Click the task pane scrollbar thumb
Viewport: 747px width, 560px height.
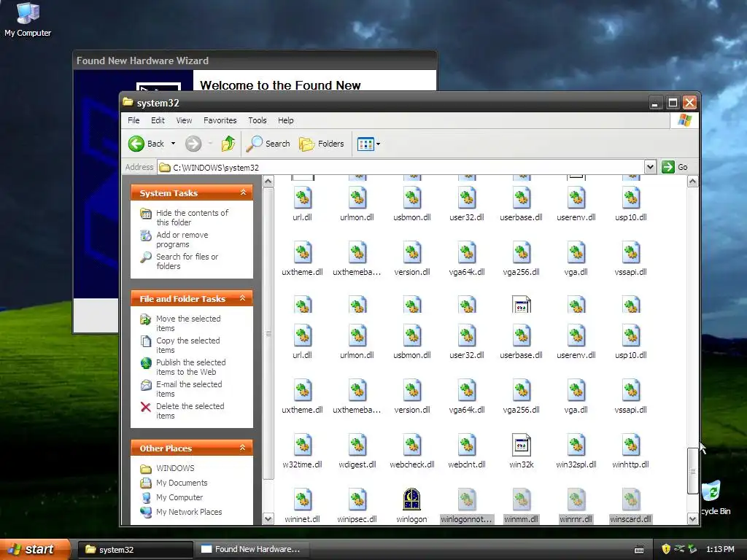pyautogui.click(x=268, y=333)
